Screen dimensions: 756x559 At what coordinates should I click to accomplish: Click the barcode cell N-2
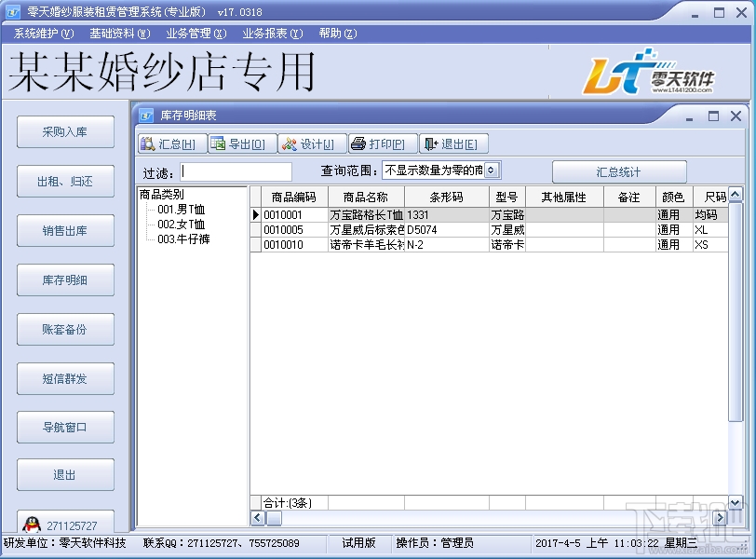(x=447, y=245)
